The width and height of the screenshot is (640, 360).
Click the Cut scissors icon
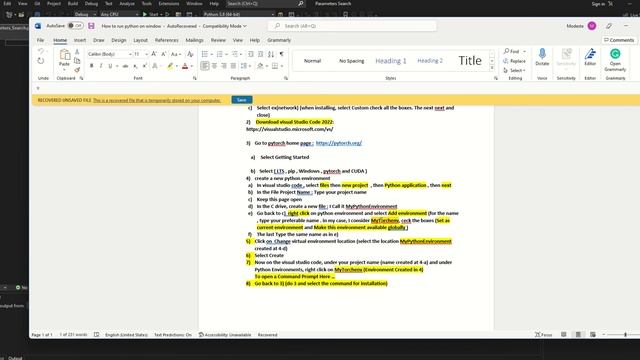click(77, 52)
